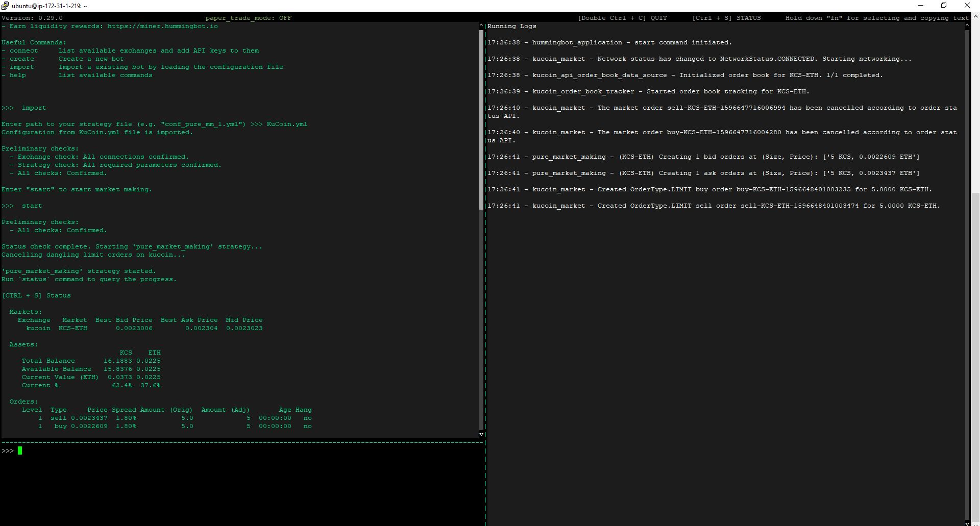Click the 'Creating 1 bid orders' log line
Viewport: 980px width, 526px height.
(x=703, y=157)
